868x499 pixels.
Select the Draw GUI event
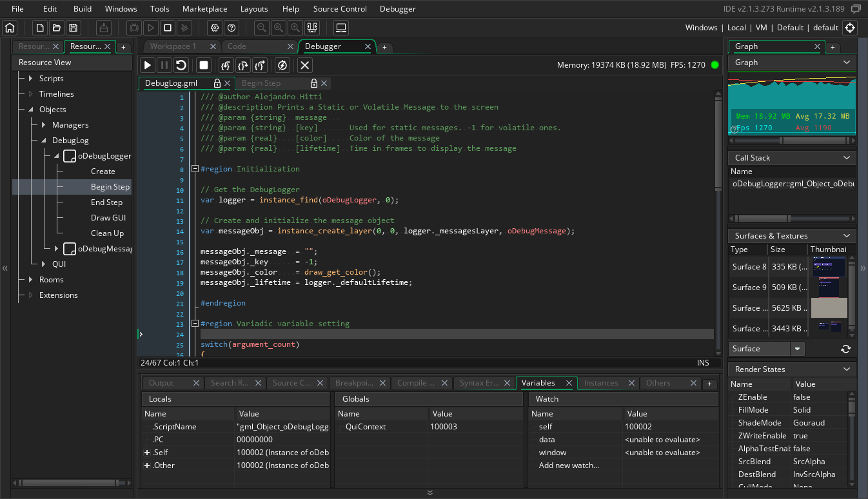[x=108, y=218]
